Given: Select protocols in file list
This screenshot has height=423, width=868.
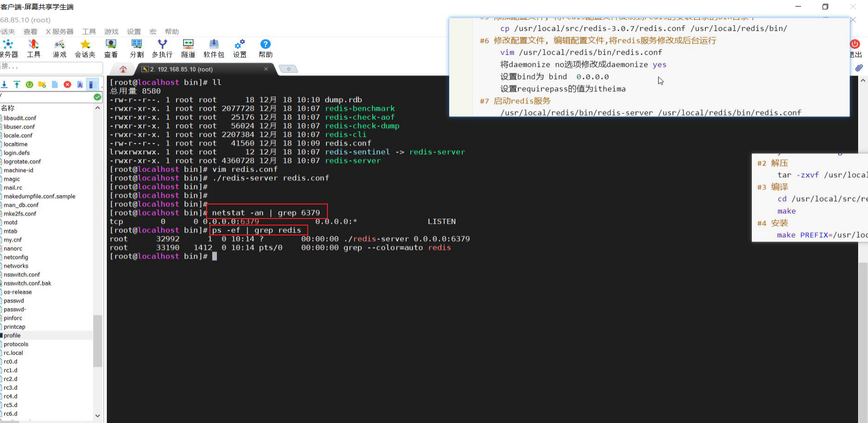Looking at the screenshot, I should 16,344.
